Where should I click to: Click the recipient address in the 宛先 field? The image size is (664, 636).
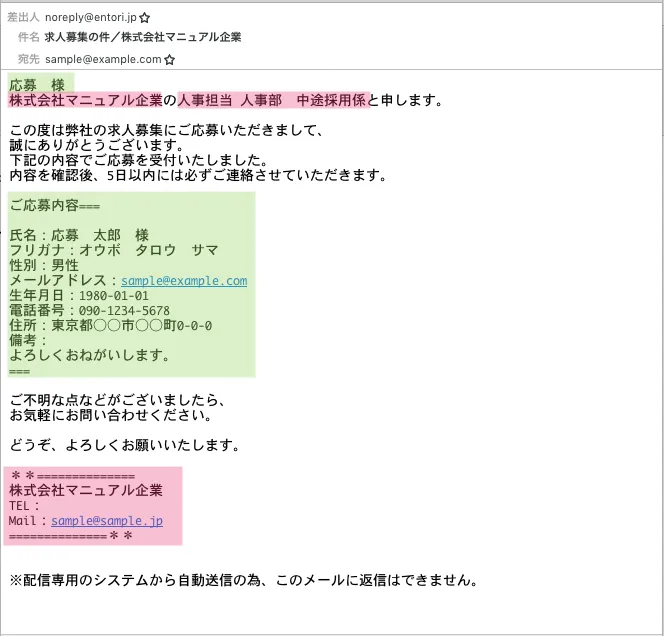[x=103, y=60]
